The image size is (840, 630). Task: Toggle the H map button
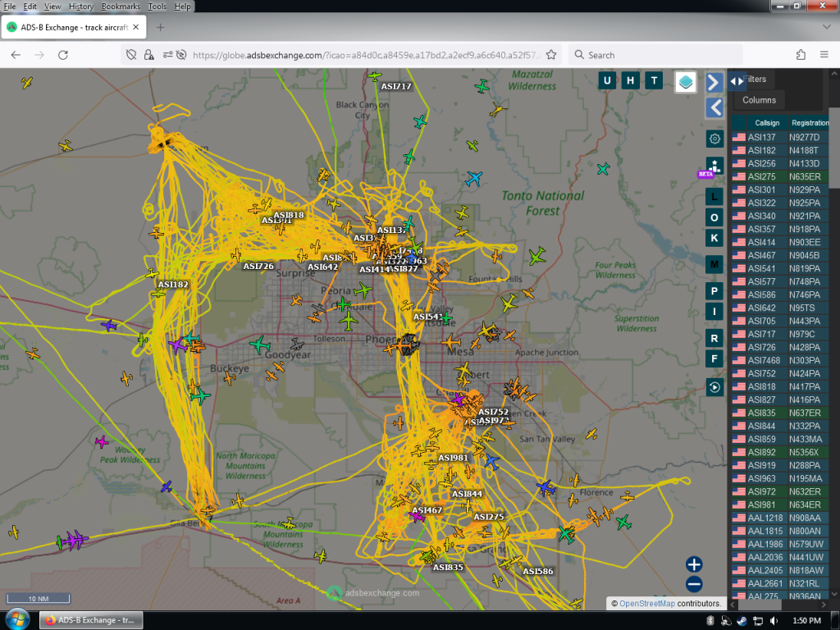click(631, 81)
